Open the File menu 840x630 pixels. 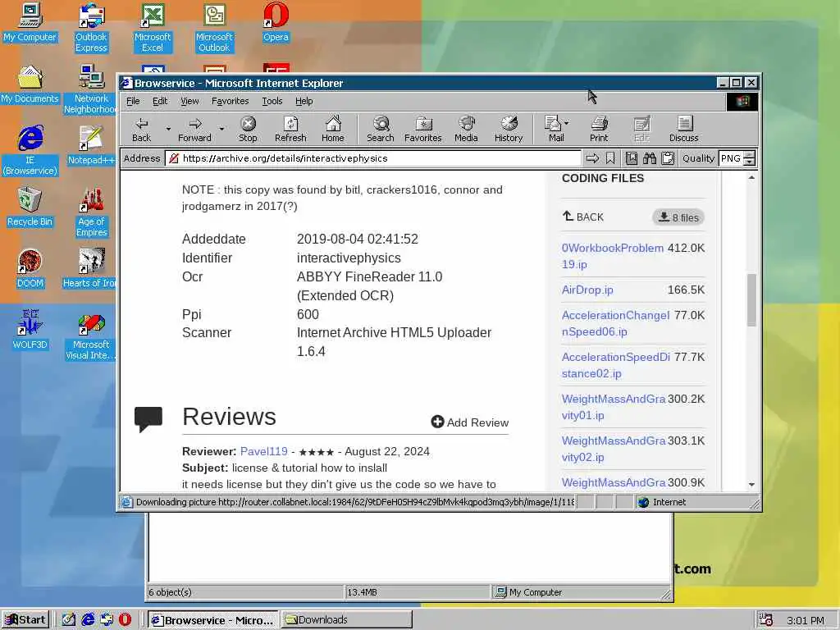pos(133,101)
